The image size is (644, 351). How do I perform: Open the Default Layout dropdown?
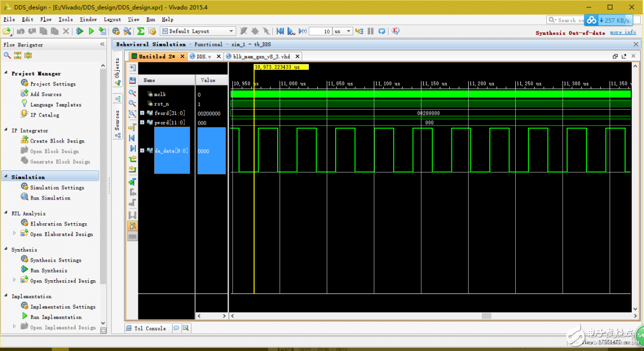pos(231,31)
